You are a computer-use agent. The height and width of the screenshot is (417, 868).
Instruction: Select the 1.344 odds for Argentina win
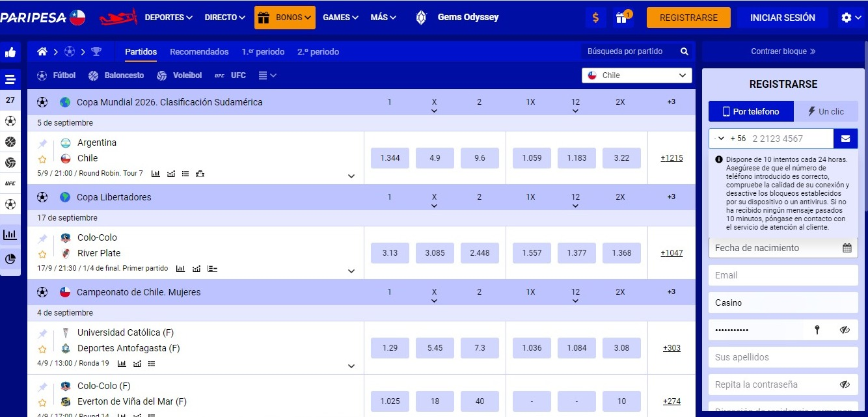[x=390, y=158]
